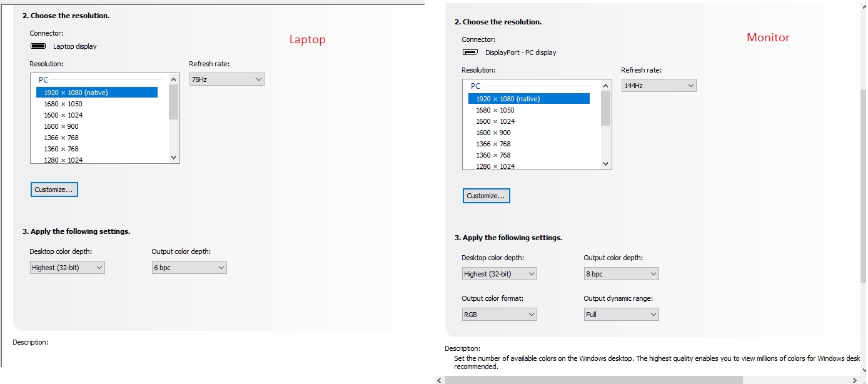Click Laptop resolution list scroll up arrow

[174, 79]
